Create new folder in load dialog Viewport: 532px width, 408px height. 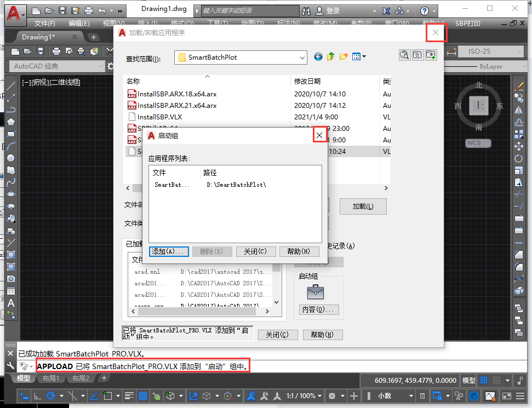(344, 56)
